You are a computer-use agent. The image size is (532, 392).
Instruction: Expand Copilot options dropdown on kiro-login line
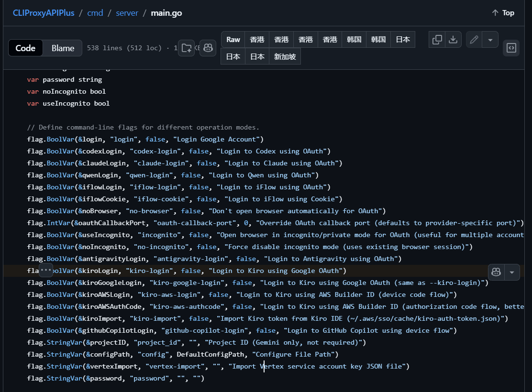tap(512, 272)
